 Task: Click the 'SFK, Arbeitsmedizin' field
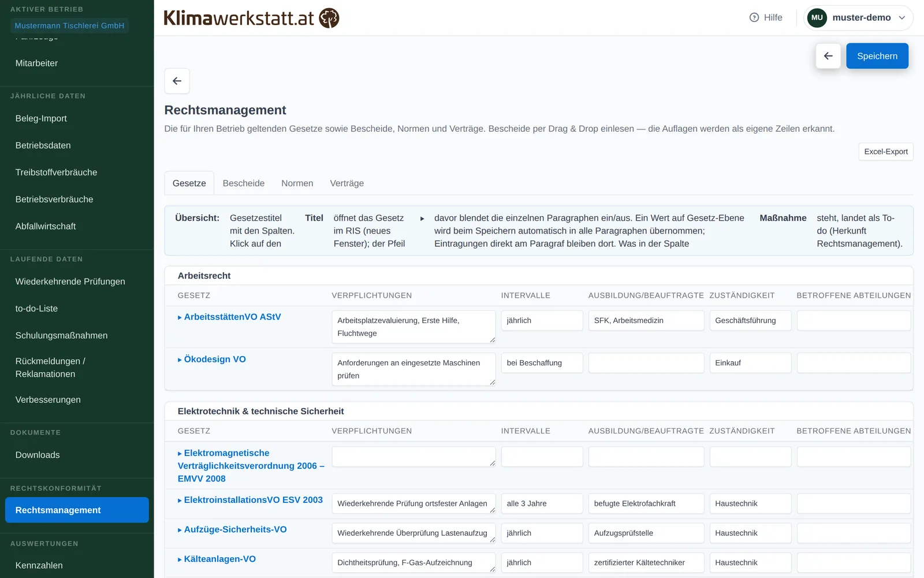coord(646,321)
